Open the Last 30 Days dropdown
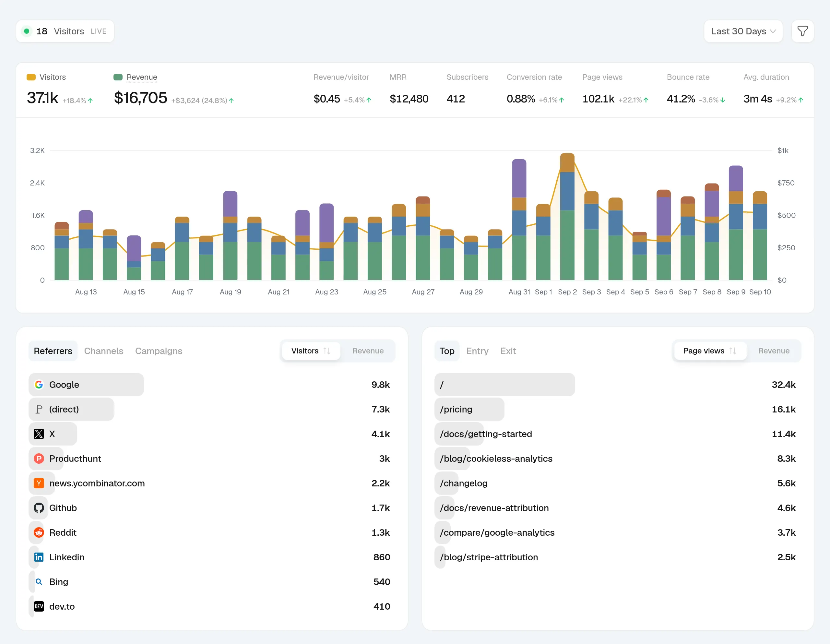Image resolution: width=830 pixels, height=644 pixels. pyautogui.click(x=743, y=31)
